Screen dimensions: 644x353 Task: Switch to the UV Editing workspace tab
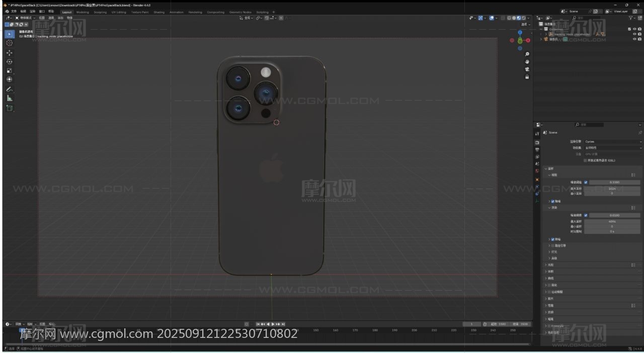[119, 12]
